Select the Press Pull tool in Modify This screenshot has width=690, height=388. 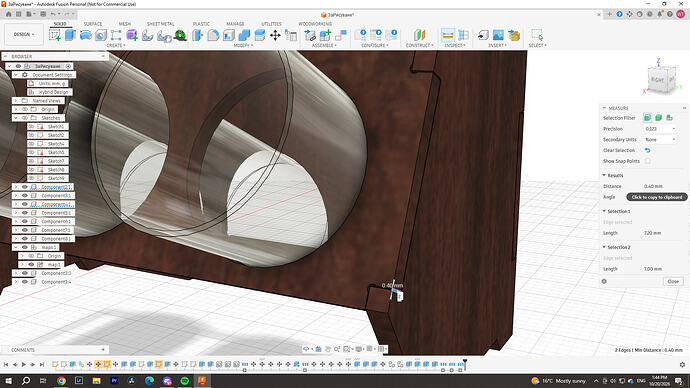[x=198, y=35]
